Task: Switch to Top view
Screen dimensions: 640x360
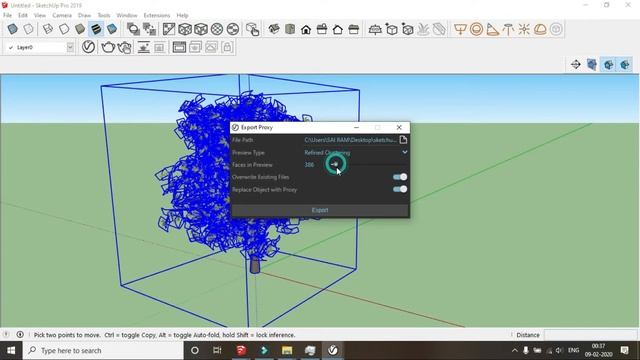Action: 290,29
